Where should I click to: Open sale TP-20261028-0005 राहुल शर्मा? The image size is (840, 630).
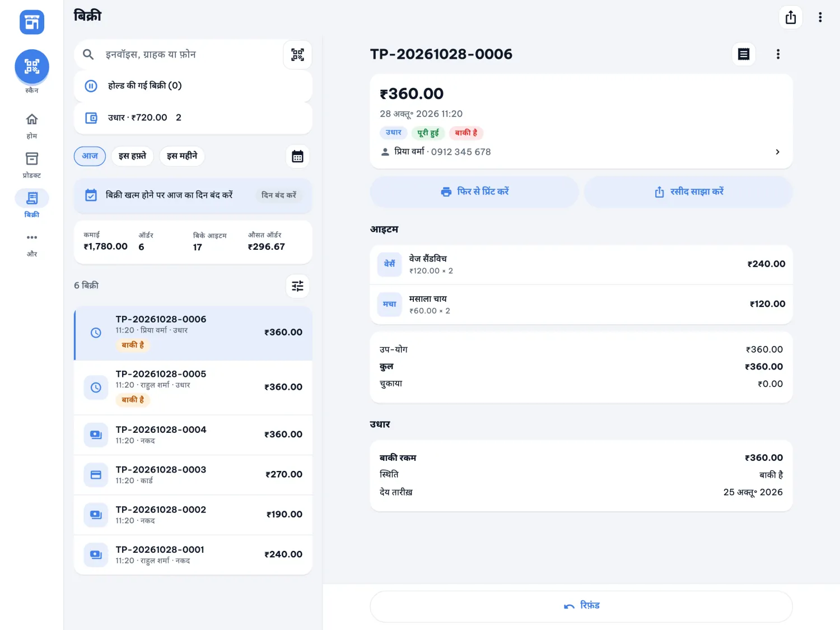193,388
